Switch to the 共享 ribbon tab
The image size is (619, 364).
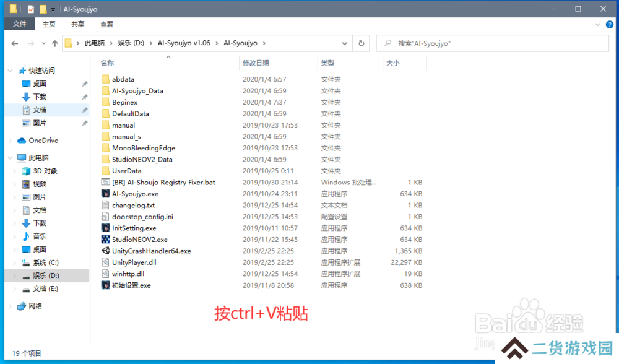point(78,25)
